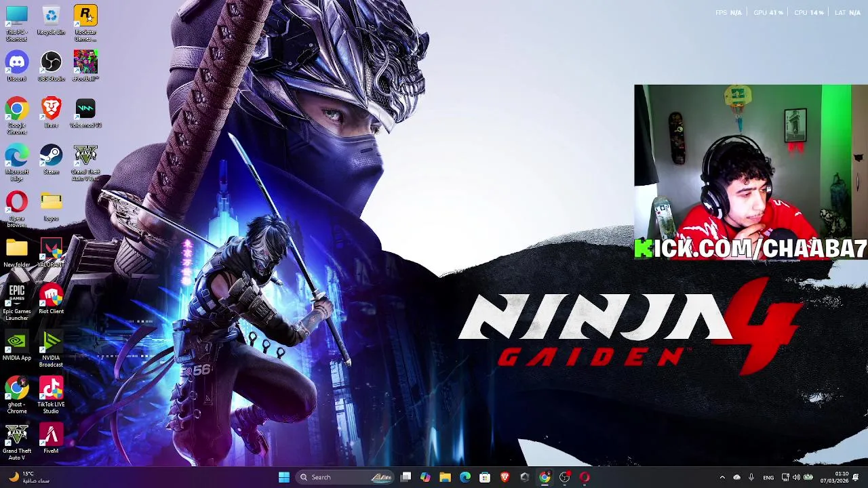Open Microsoft Store on the taskbar
The width and height of the screenshot is (868, 488).
(485, 477)
